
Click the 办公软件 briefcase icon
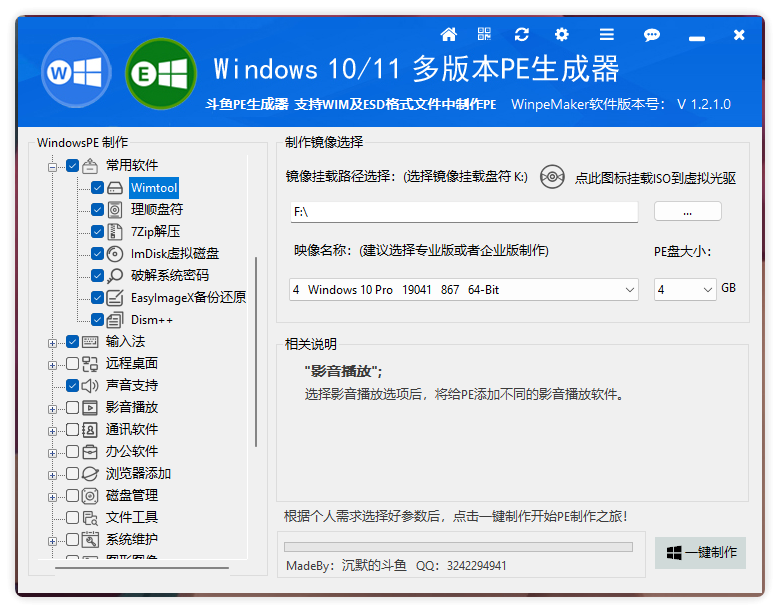(90, 451)
